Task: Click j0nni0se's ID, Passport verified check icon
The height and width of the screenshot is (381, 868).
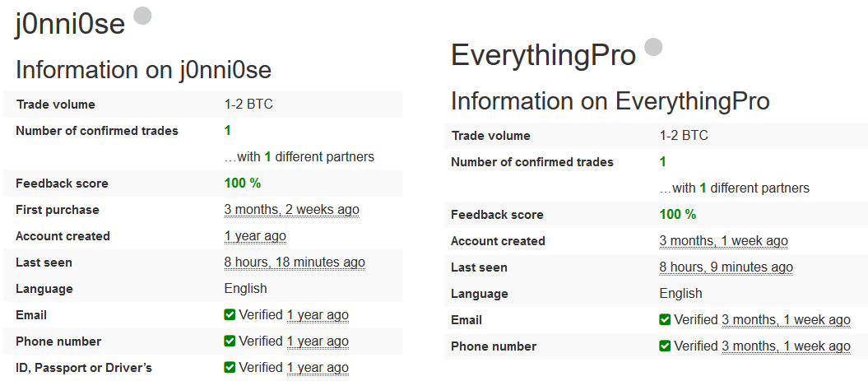Action: point(230,367)
